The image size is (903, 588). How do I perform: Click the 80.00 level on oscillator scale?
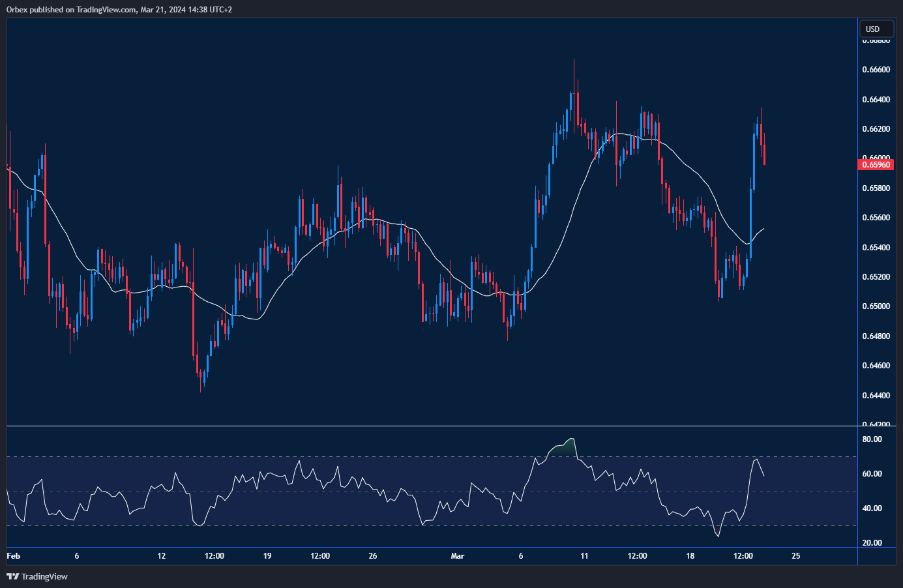click(872, 439)
